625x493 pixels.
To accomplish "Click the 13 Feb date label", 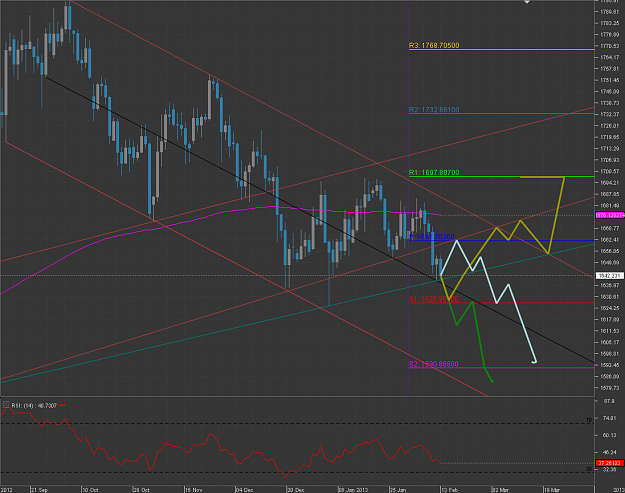I will [449, 490].
